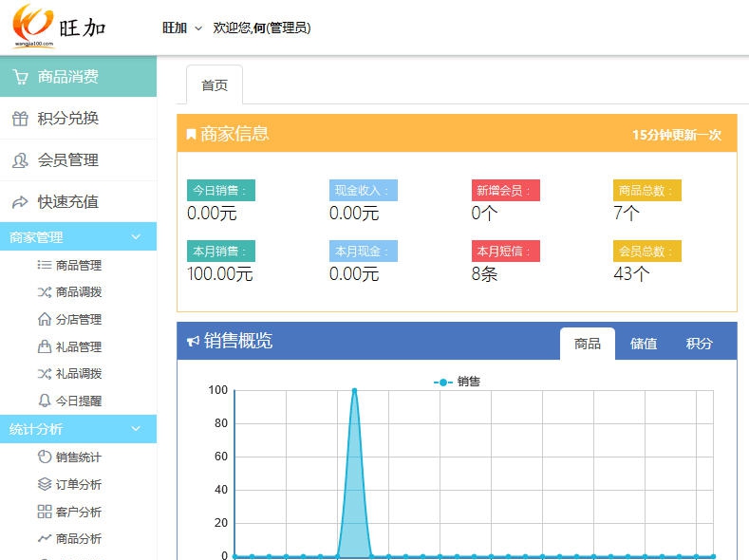Go to 商品管理 page
Image resolution: width=749 pixels, height=560 pixels.
point(79,266)
